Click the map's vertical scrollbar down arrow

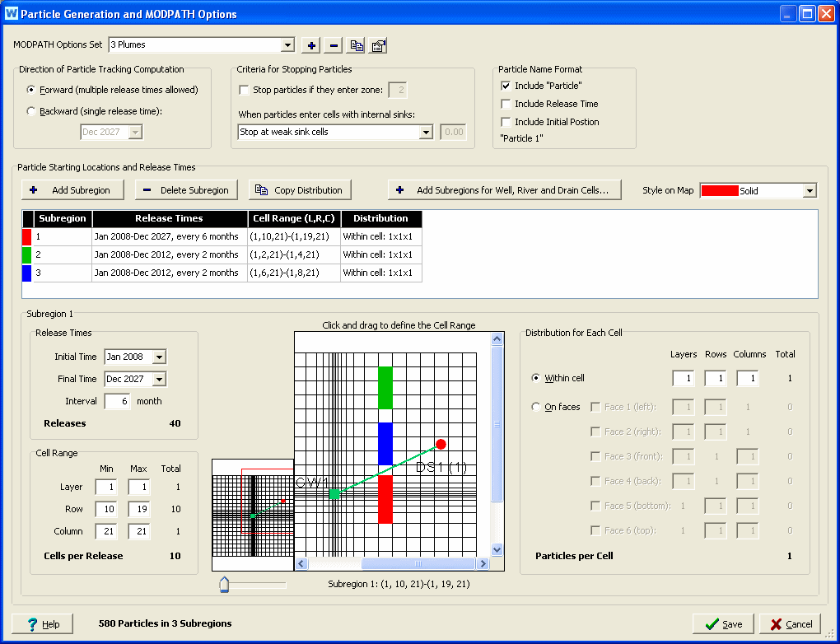497,549
